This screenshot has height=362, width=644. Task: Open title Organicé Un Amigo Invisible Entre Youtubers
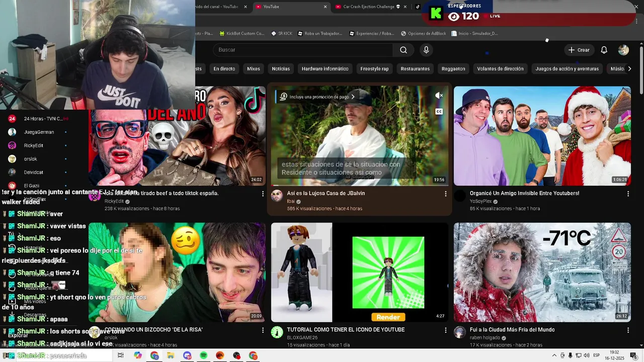click(524, 193)
